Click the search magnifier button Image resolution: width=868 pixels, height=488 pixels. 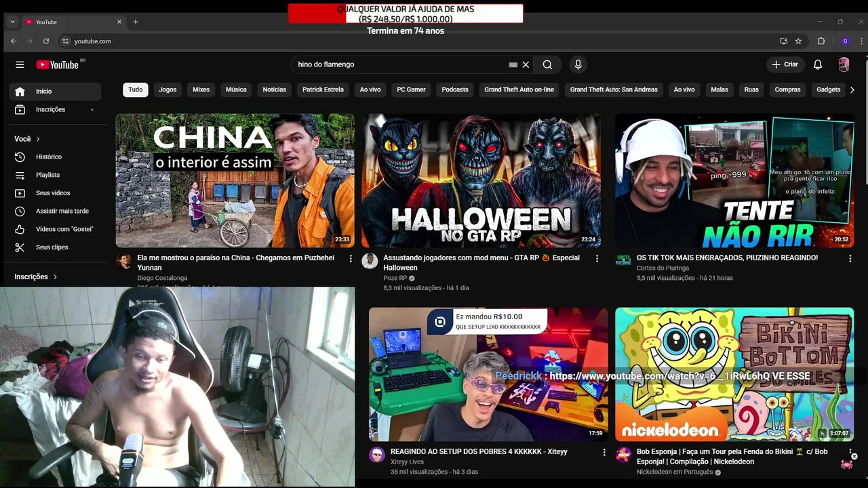pyautogui.click(x=547, y=64)
